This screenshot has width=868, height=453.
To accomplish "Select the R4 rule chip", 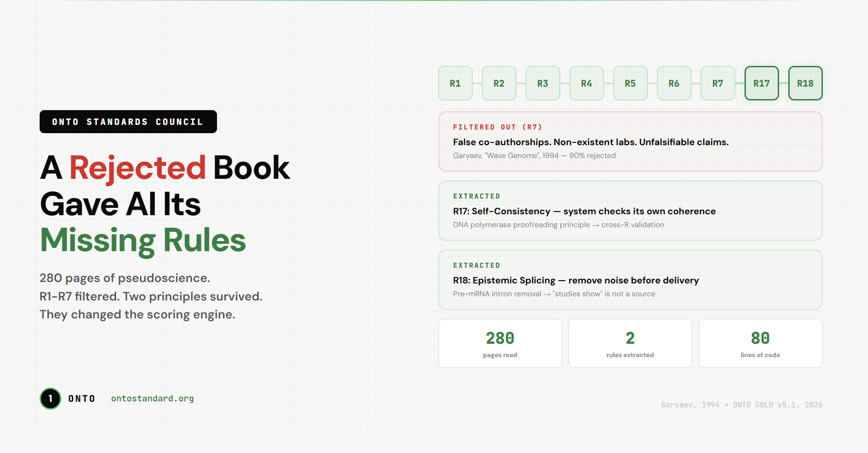I will click(586, 83).
